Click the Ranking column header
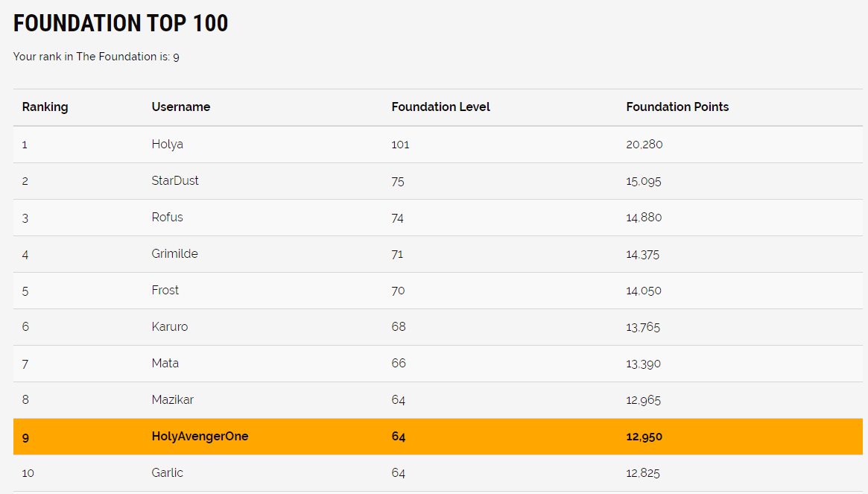868x494 pixels. point(45,107)
